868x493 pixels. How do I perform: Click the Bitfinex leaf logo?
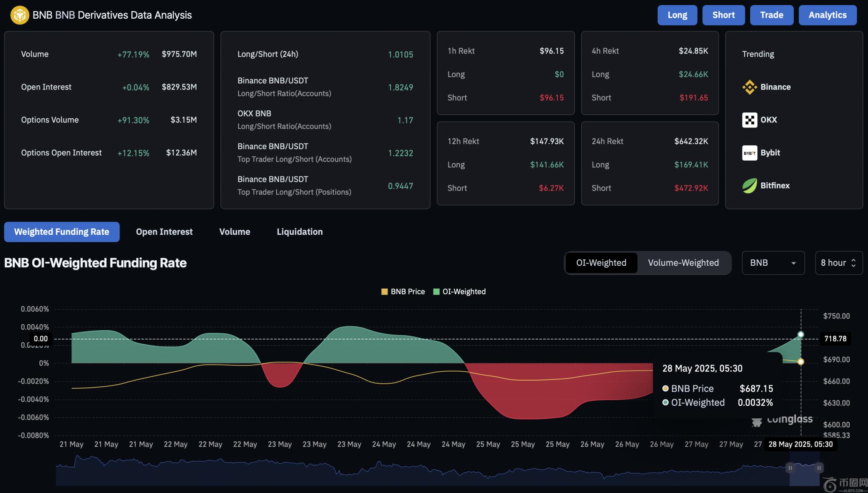(x=749, y=186)
